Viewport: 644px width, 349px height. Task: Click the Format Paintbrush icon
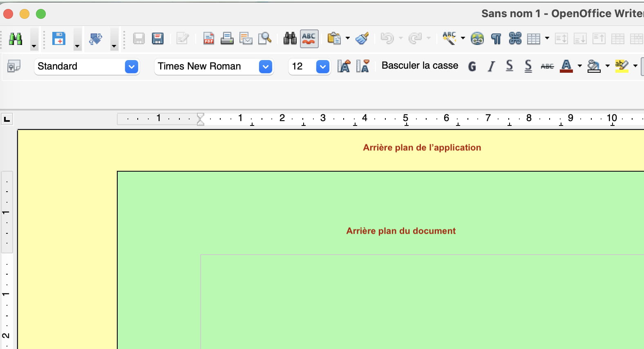pos(362,39)
